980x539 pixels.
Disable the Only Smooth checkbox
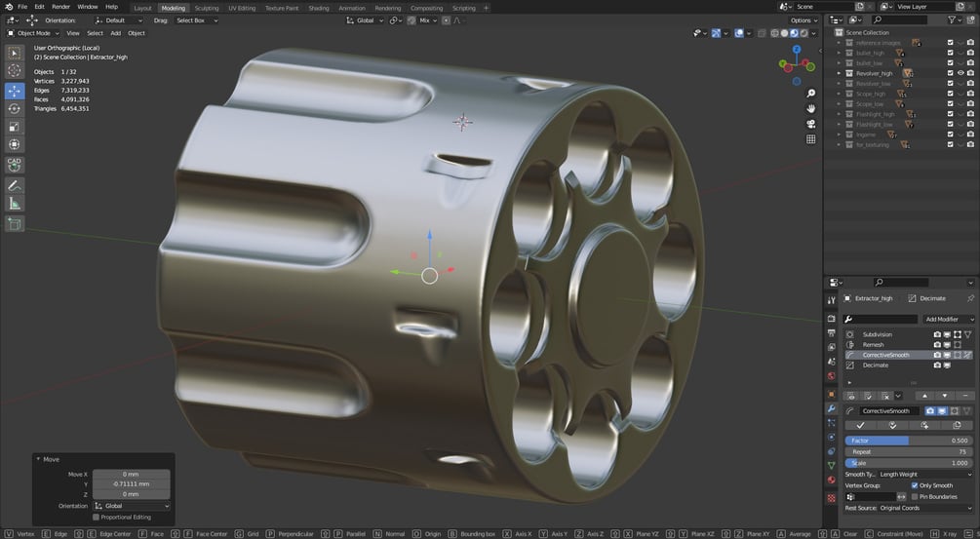click(x=915, y=485)
